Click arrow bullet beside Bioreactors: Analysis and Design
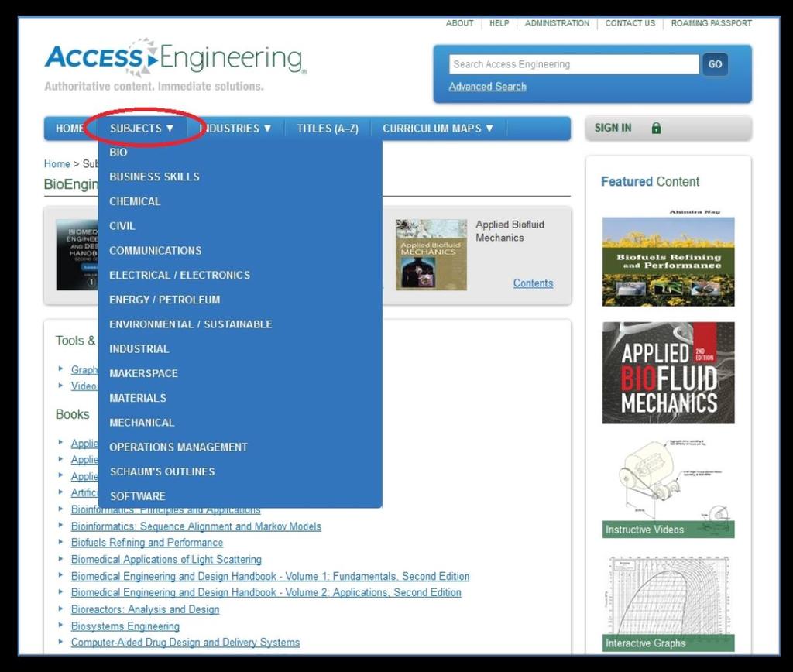Screen dimensions: 793x672 [x=60, y=609]
